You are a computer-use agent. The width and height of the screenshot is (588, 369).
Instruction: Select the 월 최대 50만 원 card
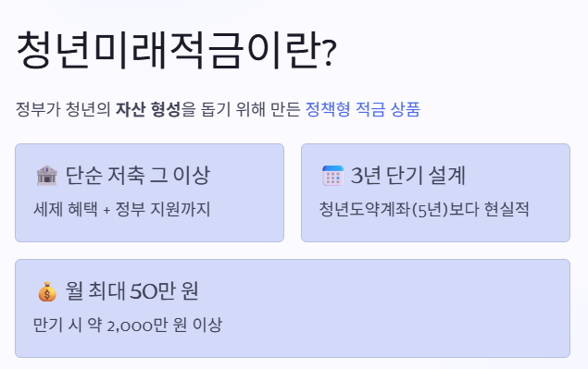[x=293, y=308]
